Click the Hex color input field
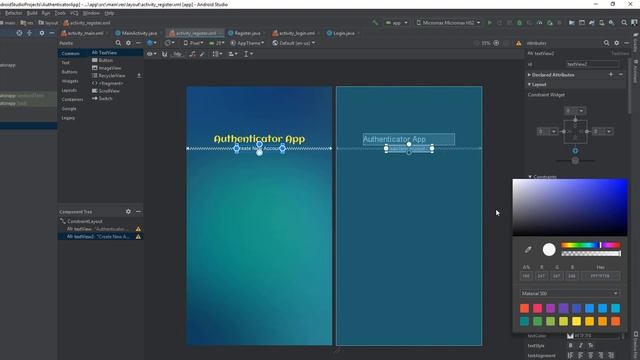 pyautogui.click(x=600, y=276)
